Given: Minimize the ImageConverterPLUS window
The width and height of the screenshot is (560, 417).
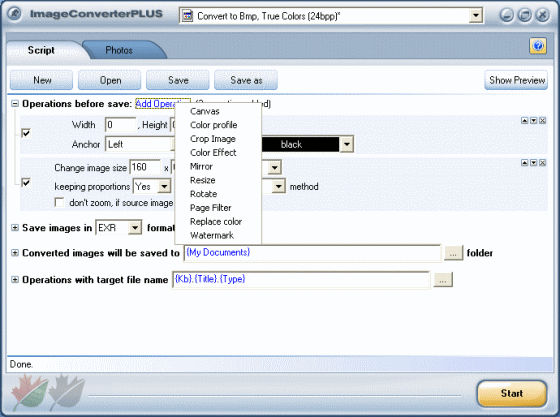Looking at the screenshot, I should click(506, 15).
